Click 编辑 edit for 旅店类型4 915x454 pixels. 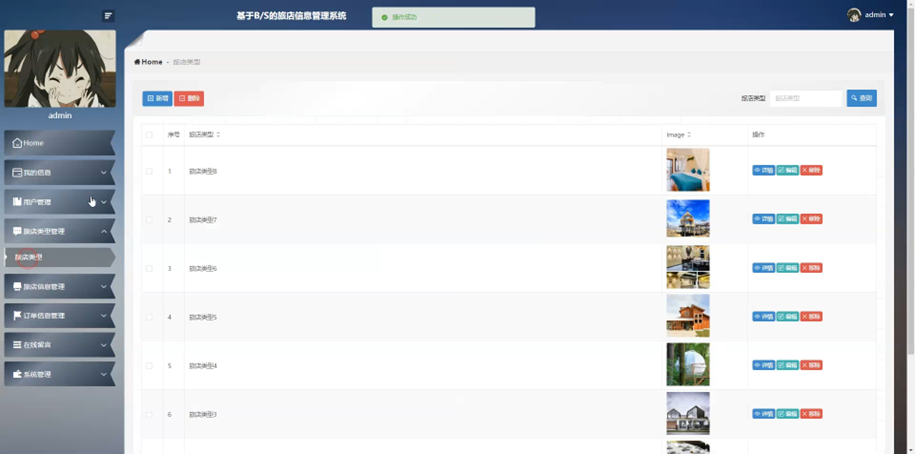pos(787,365)
